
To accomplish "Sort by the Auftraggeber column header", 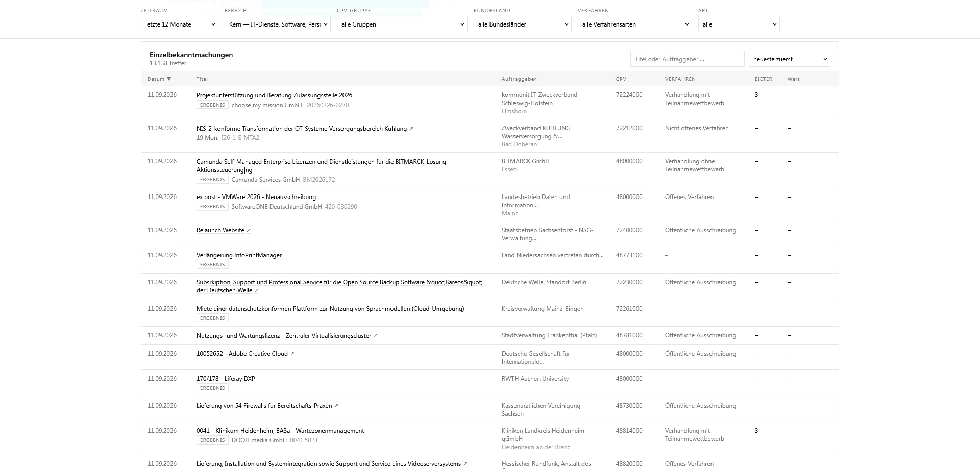I will click(x=519, y=79).
